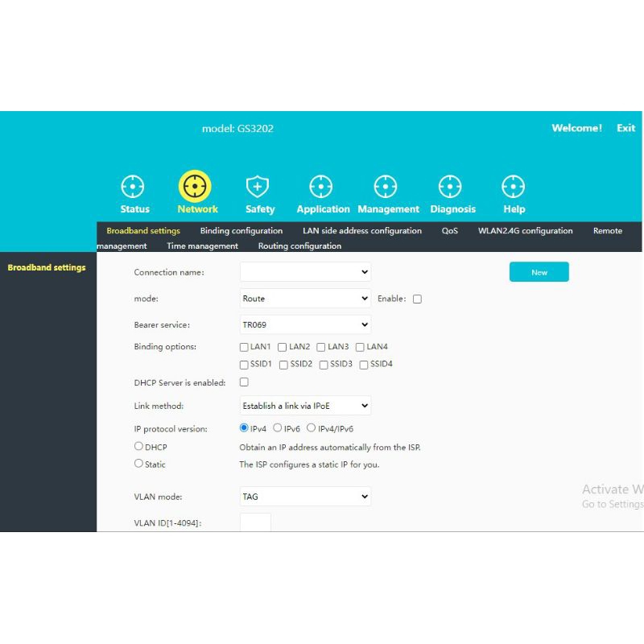Open the Connection name dropdown
This screenshot has width=644, height=644.
click(305, 272)
